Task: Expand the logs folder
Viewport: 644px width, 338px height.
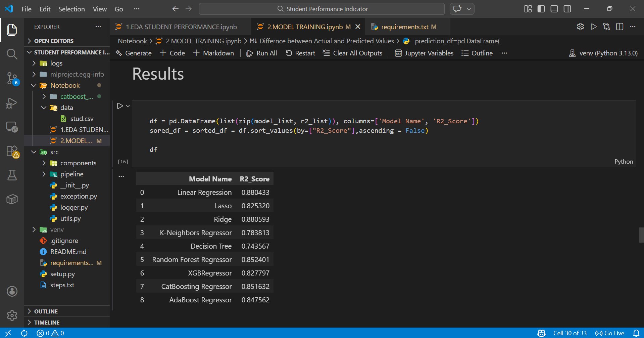Action: tap(56, 63)
